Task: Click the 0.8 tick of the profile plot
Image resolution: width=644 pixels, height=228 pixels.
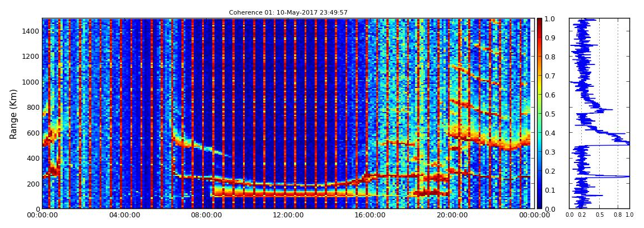Action: [x=618, y=215]
